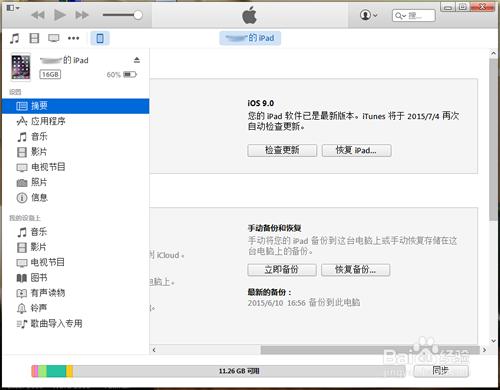Click the Apple logo in header
Viewport: 500px width, 390px height.
point(250,15)
